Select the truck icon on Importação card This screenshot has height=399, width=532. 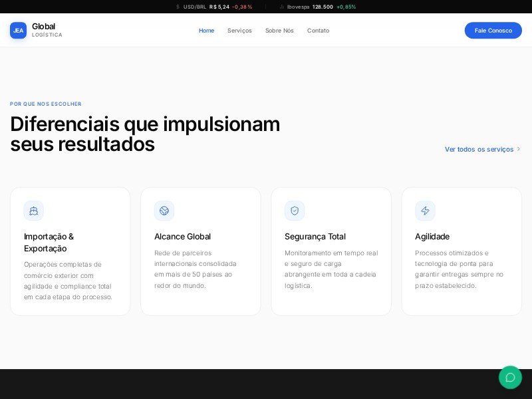34,211
